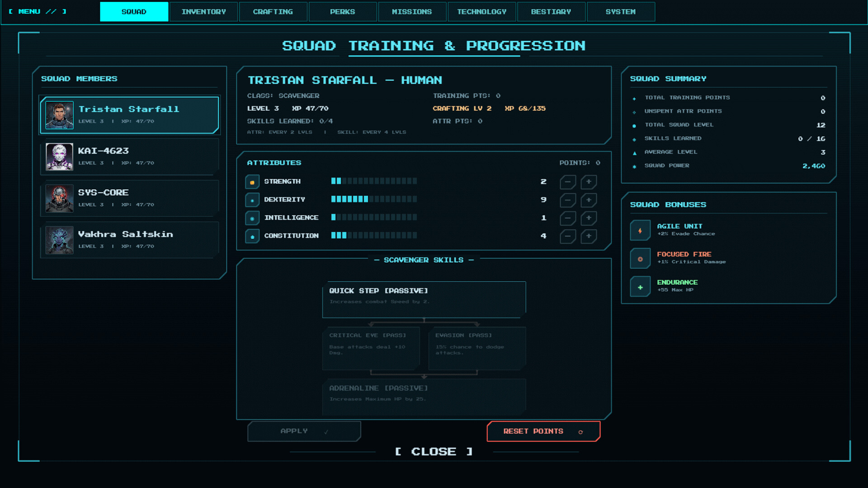The image size is (868, 488).
Task: Decrease Dexterity with the minus button
Action: coord(568,200)
